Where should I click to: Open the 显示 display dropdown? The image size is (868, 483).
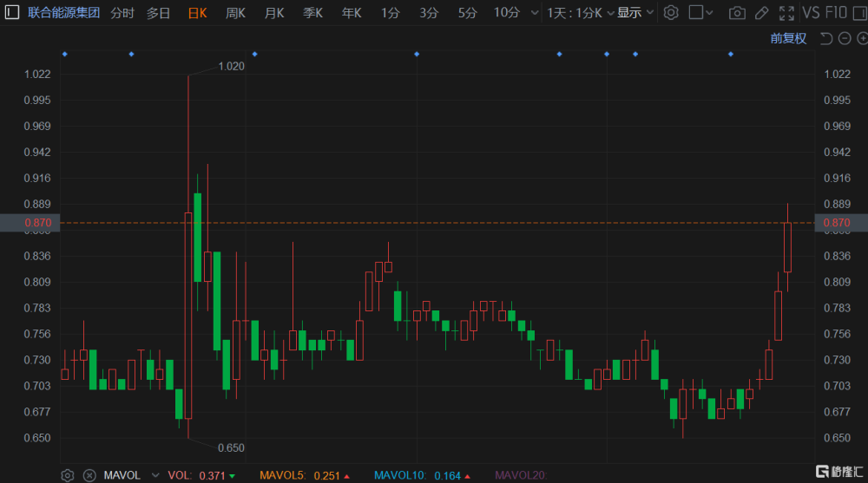[x=635, y=13]
